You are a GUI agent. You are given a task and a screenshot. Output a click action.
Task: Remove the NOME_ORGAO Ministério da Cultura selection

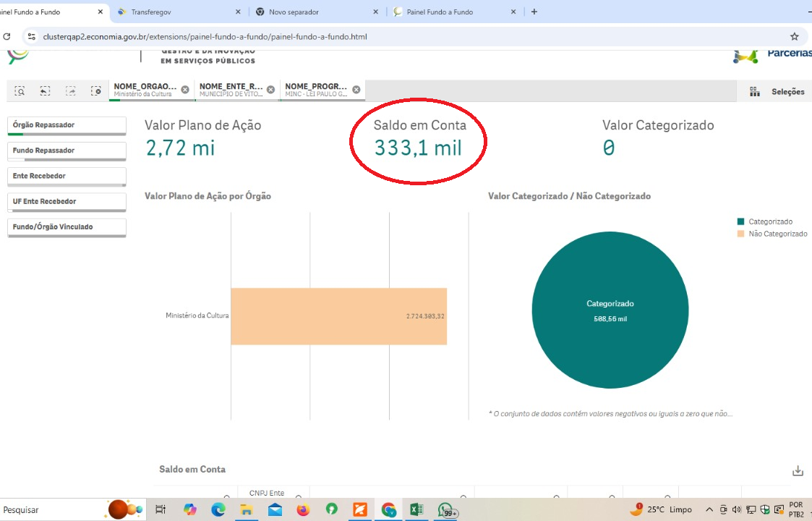point(185,90)
